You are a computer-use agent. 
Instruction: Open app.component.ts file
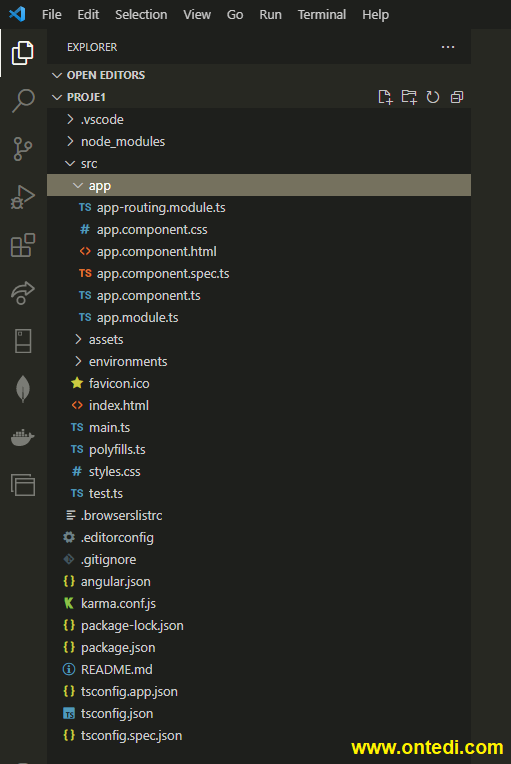[259, 295]
